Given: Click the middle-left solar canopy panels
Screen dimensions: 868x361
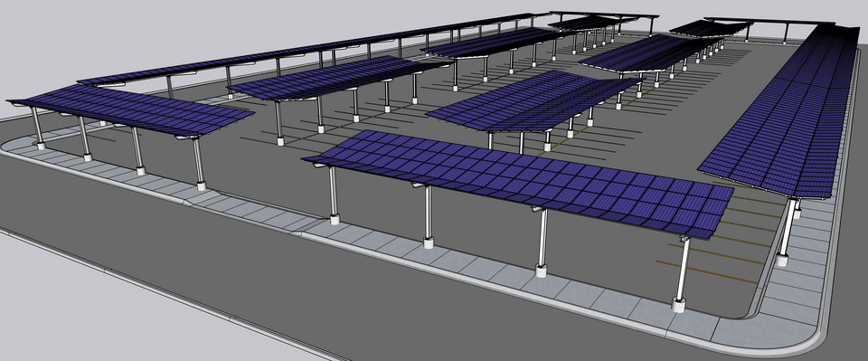Looking at the screenshot, I should (337, 78).
